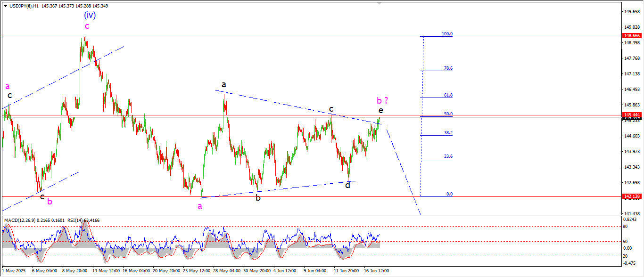
Task: Click the magenta 'b' label near 6 May low
Action: [x=50, y=201]
